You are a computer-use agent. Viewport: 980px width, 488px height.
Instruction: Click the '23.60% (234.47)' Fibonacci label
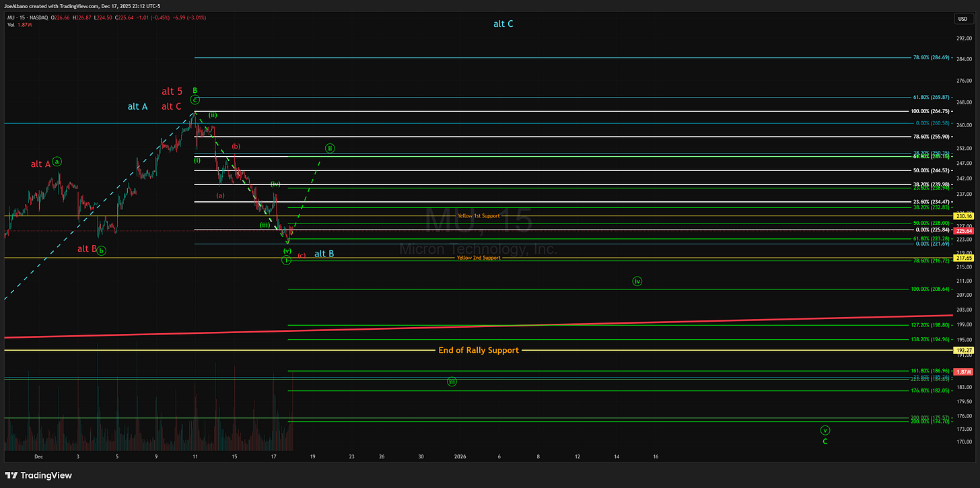932,201
